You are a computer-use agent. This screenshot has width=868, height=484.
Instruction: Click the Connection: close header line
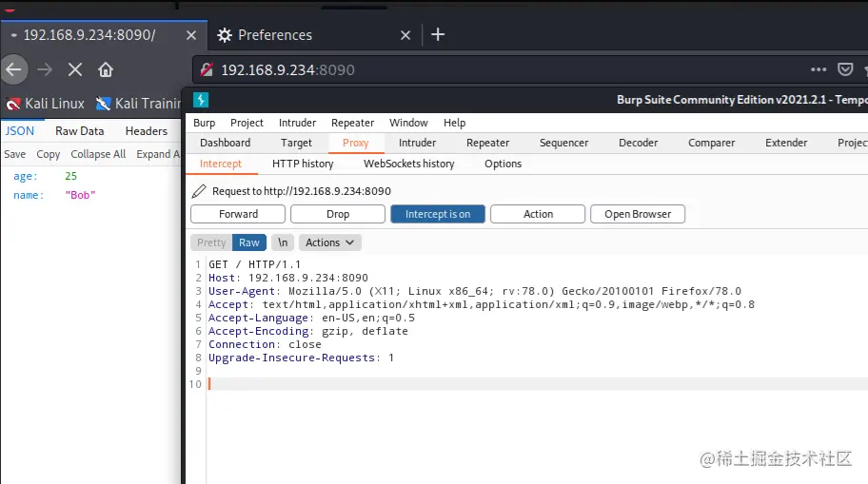click(265, 344)
